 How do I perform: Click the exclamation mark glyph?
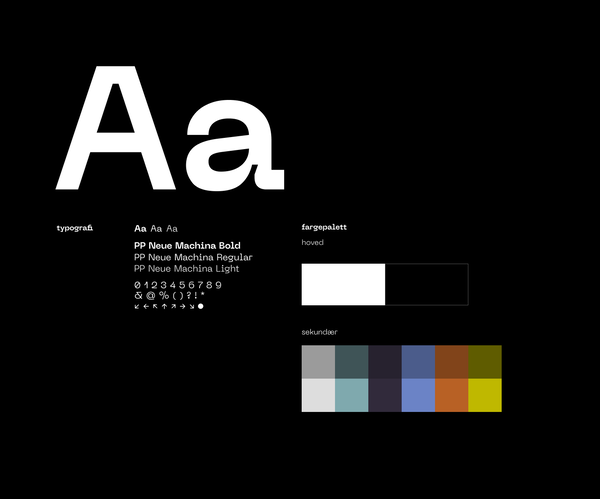pos(196,295)
